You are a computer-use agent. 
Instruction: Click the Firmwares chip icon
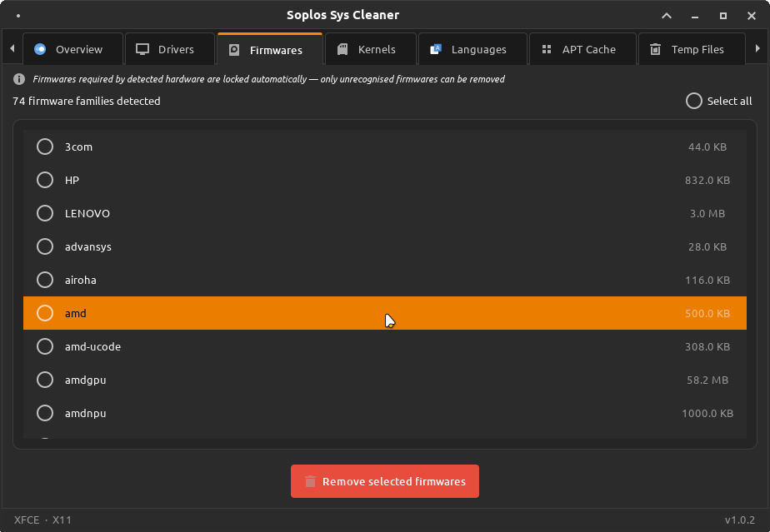234,50
